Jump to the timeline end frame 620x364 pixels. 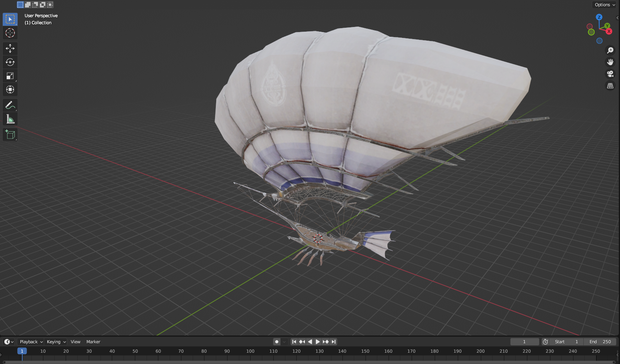(333, 342)
